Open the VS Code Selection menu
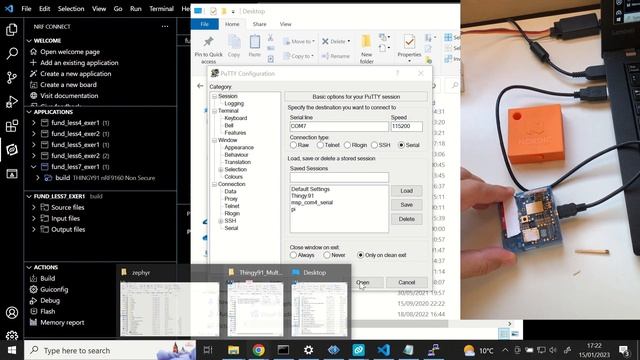This screenshot has width=640, height=360. (71, 9)
